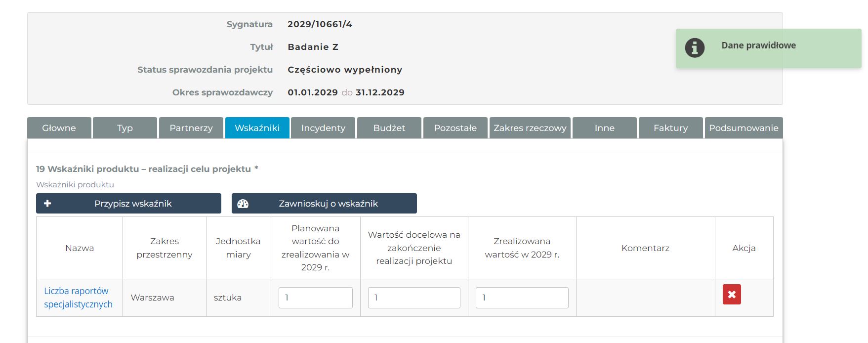
Task: Delete the indicator row with red X
Action: (731, 295)
